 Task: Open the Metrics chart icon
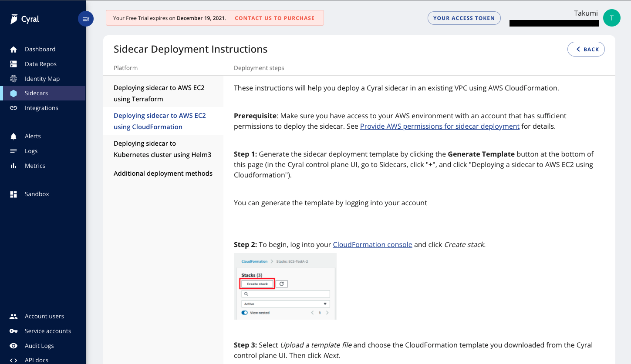pyautogui.click(x=14, y=166)
